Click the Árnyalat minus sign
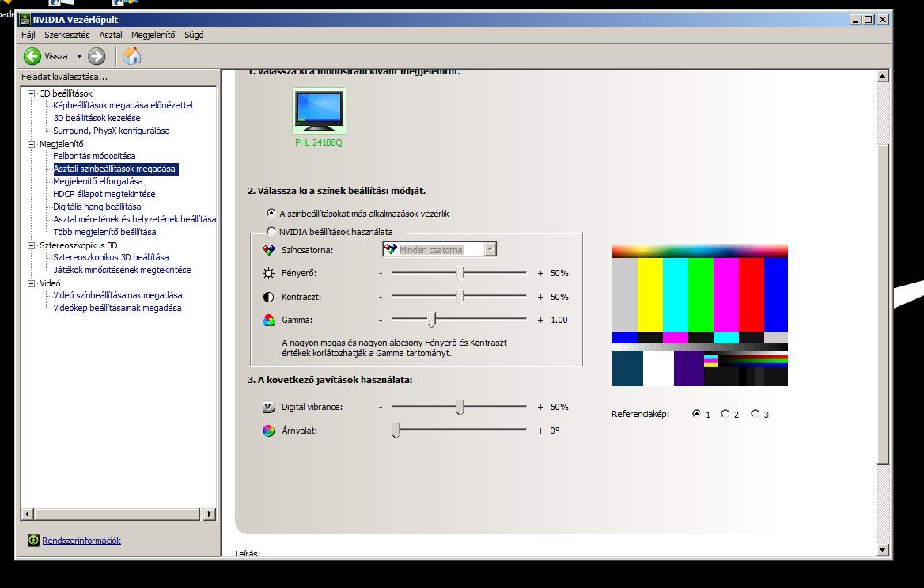Screen dimensions: 924x588 coord(381,431)
